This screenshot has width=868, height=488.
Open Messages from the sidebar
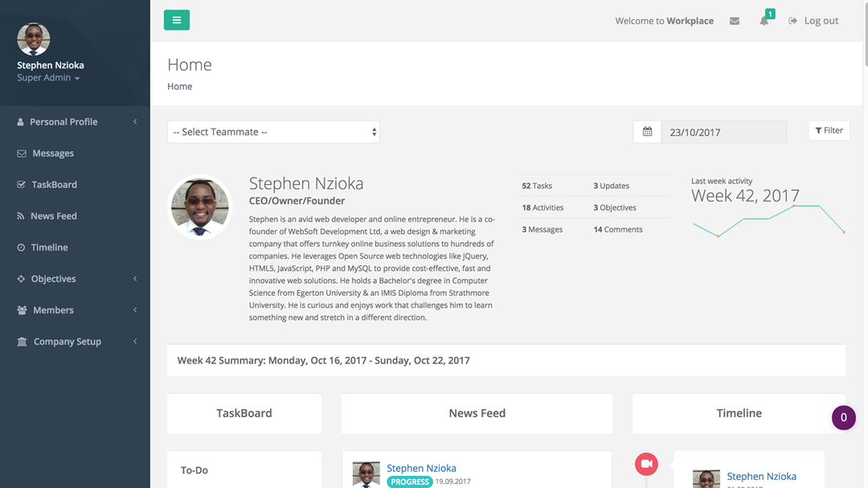click(52, 154)
